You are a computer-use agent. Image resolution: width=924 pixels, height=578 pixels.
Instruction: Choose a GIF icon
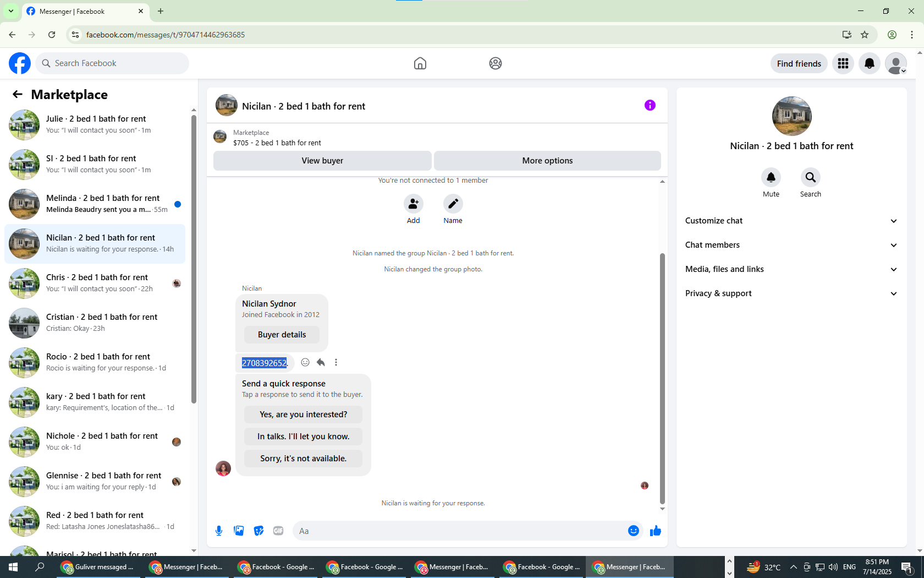pos(278,531)
